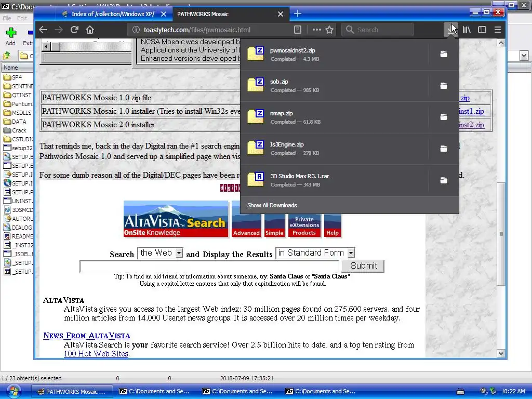The height and width of the screenshot is (399, 532).
Task: Show sidebars via the sidebar icon
Action: [x=482, y=30]
